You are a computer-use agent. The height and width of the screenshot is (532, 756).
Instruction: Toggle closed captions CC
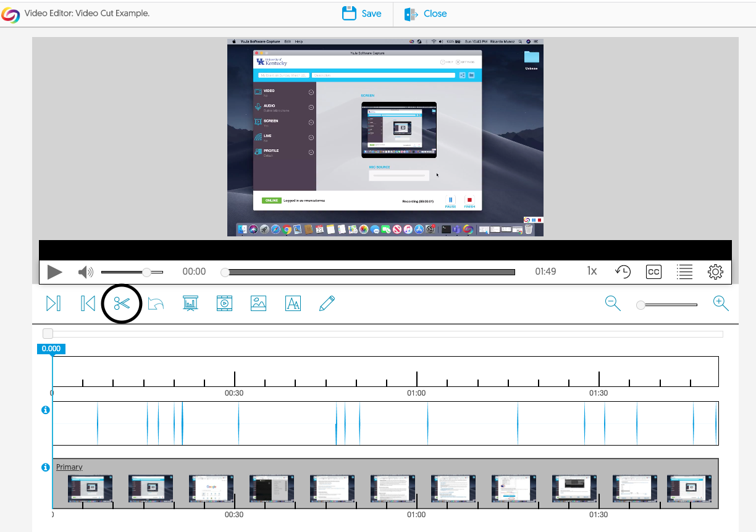click(653, 272)
